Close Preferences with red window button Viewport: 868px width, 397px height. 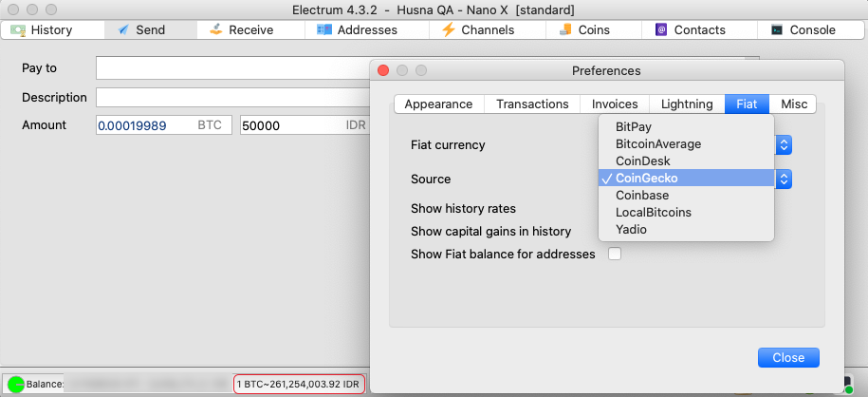[383, 70]
